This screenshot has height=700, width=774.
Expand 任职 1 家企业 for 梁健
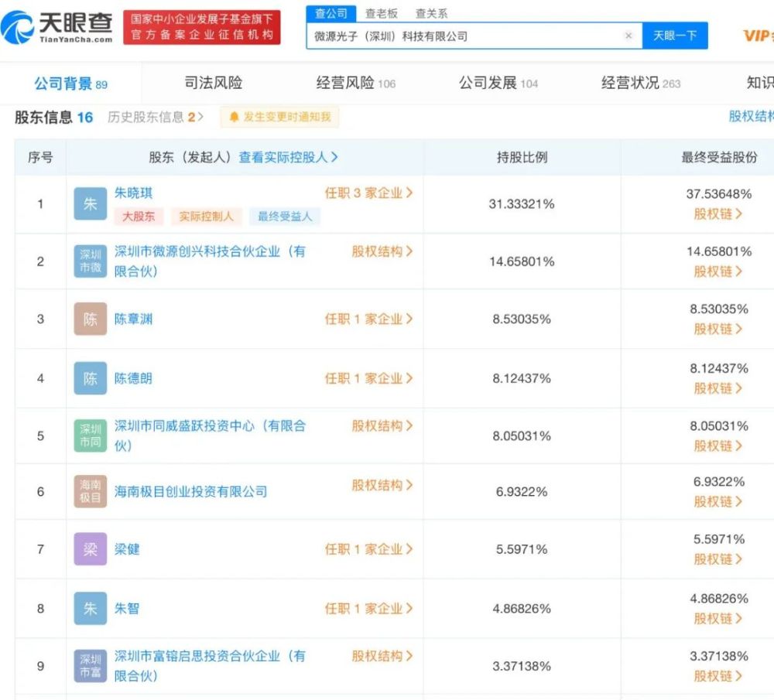(368, 549)
